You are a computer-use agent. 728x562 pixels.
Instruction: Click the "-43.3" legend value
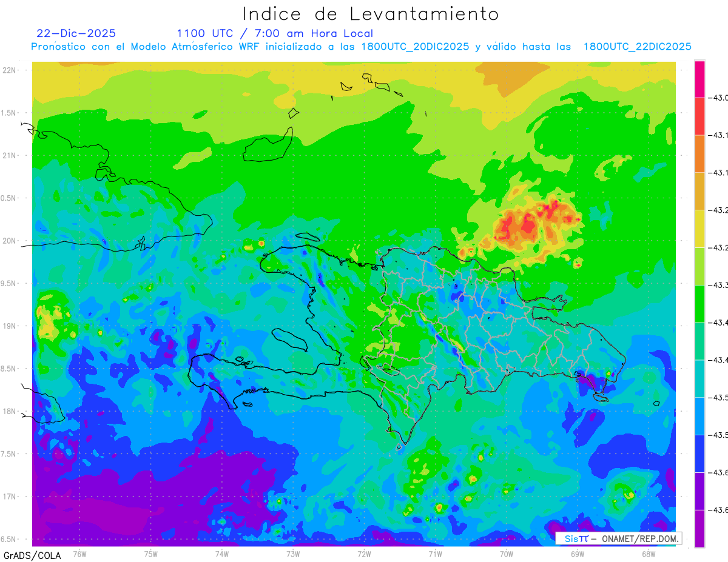[x=718, y=285]
